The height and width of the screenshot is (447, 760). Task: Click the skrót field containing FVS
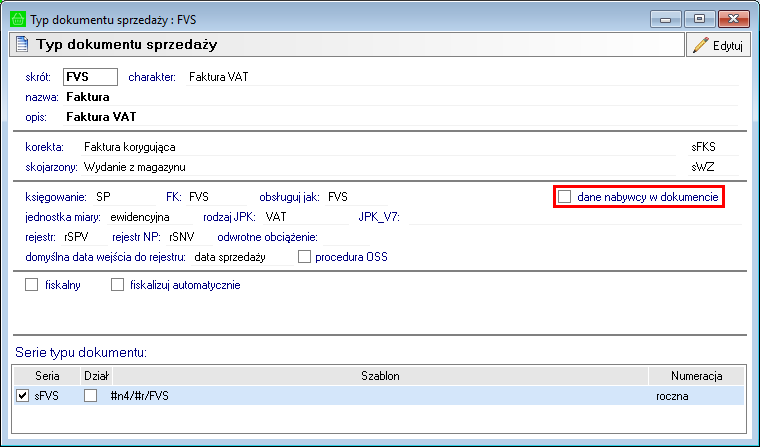click(90, 76)
